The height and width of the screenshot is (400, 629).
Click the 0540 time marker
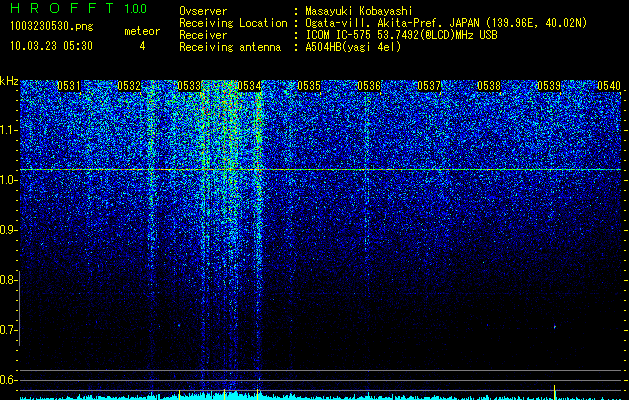[x=609, y=86]
